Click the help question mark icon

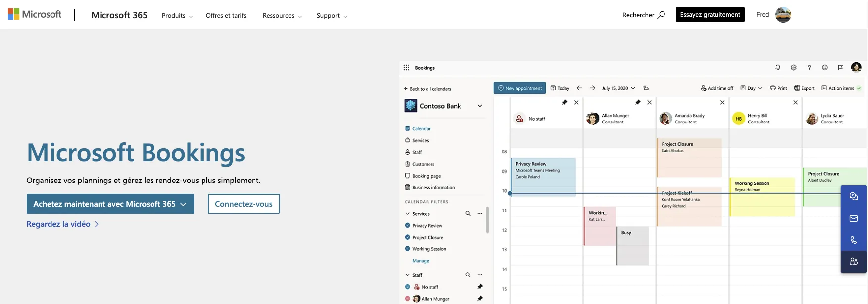click(809, 68)
